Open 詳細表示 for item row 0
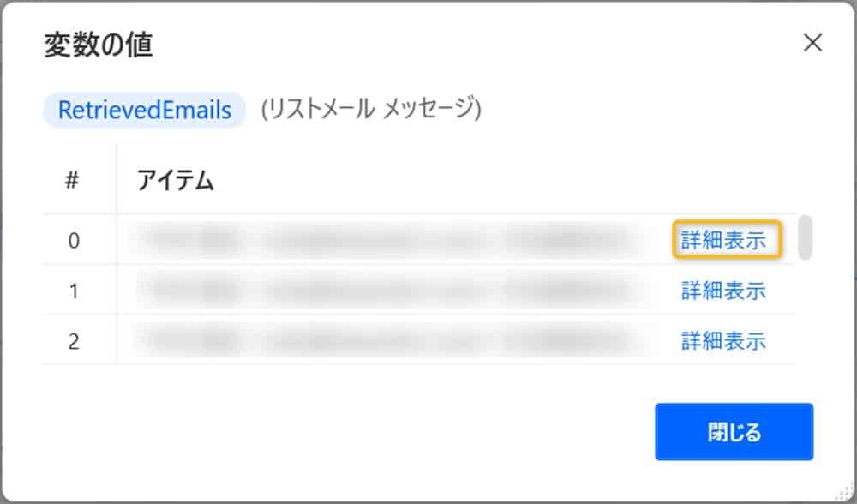This screenshot has width=857, height=504. pyautogui.click(x=723, y=241)
